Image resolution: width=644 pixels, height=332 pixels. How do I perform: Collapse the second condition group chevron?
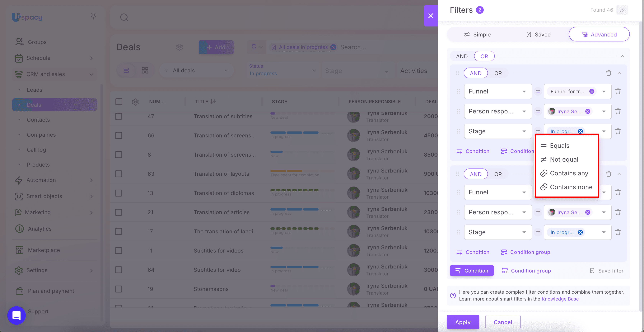pyautogui.click(x=619, y=174)
